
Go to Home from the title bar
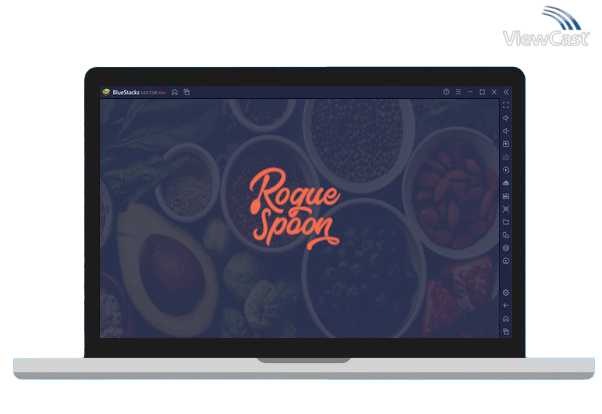tap(175, 92)
